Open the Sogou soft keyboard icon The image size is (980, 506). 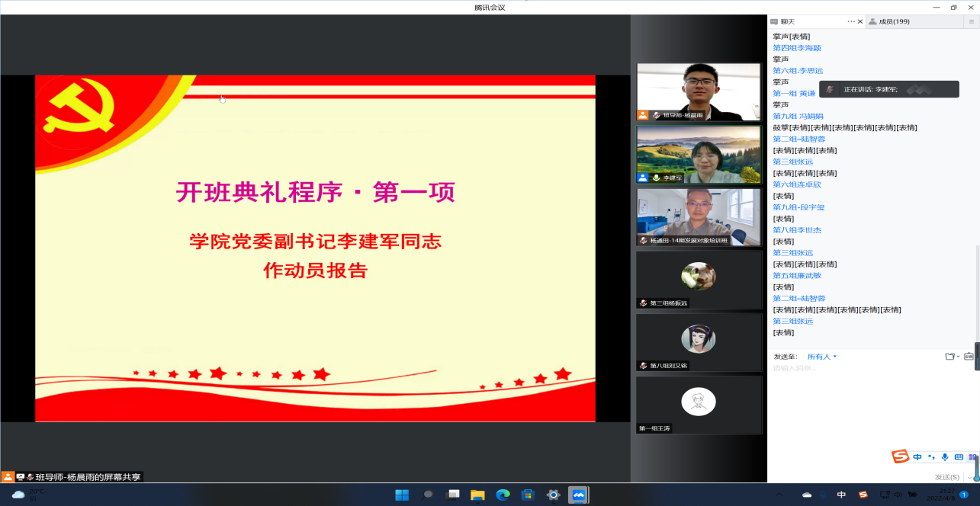pyautogui.click(x=959, y=457)
